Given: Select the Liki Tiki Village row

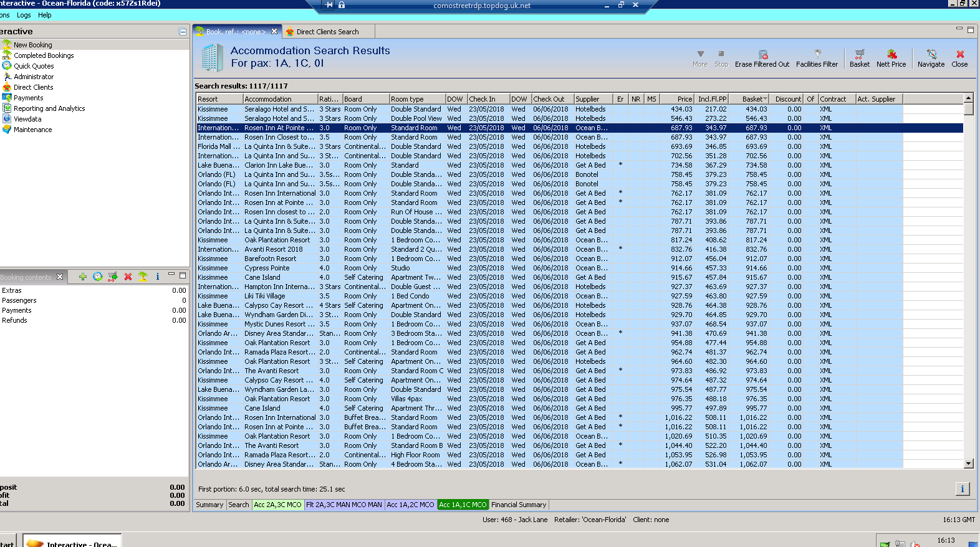Looking at the screenshot, I should coord(580,296).
